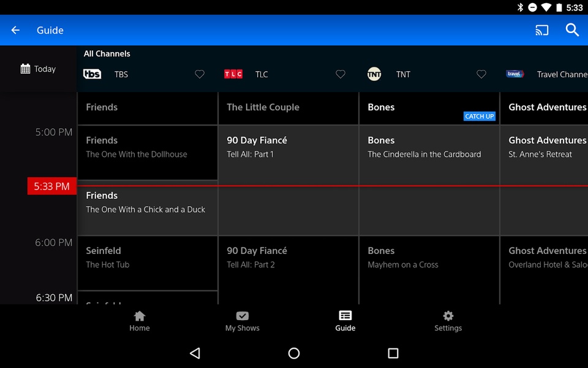The height and width of the screenshot is (368, 588).
Task: Click the TNT channel name
Action: [x=403, y=74]
